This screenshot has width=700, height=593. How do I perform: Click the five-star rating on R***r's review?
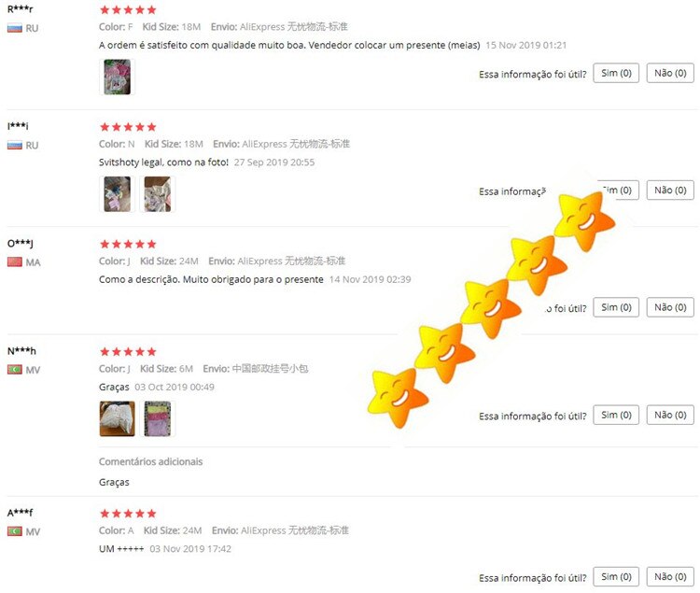pos(128,10)
